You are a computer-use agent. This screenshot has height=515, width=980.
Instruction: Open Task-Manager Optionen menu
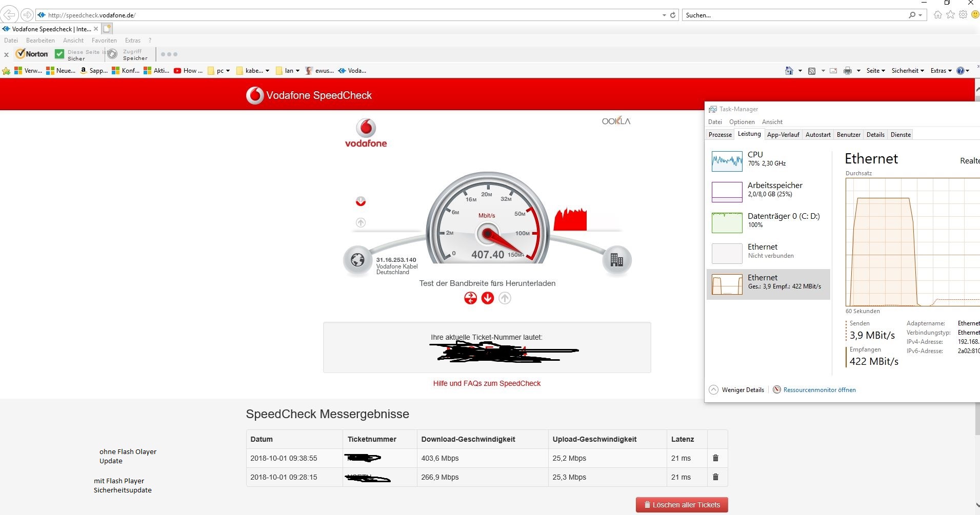pyautogui.click(x=742, y=122)
